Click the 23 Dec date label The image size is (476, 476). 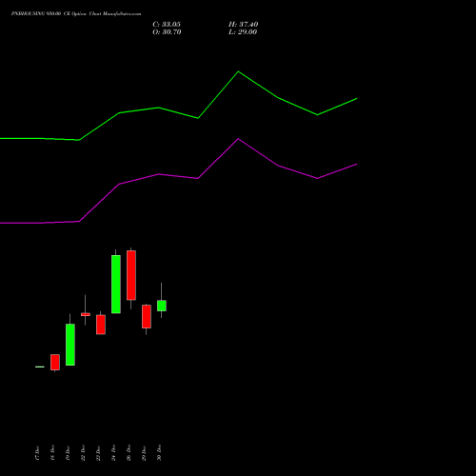98,453
